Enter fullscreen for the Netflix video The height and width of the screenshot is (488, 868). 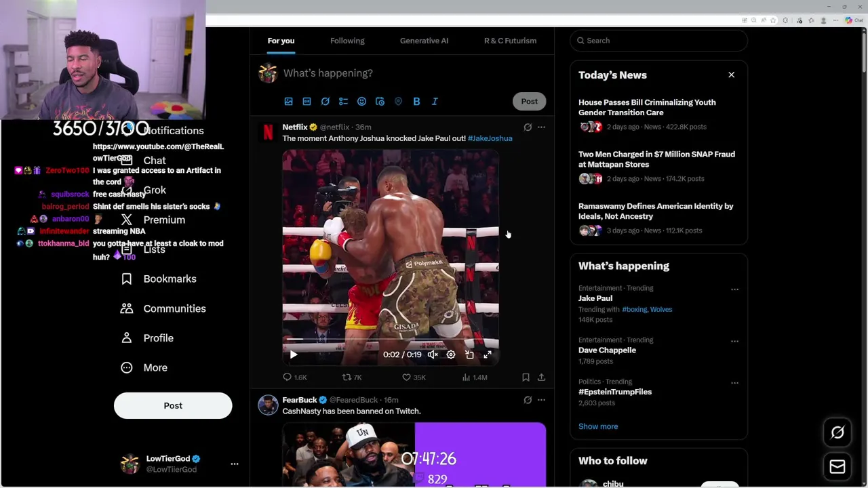click(488, 354)
